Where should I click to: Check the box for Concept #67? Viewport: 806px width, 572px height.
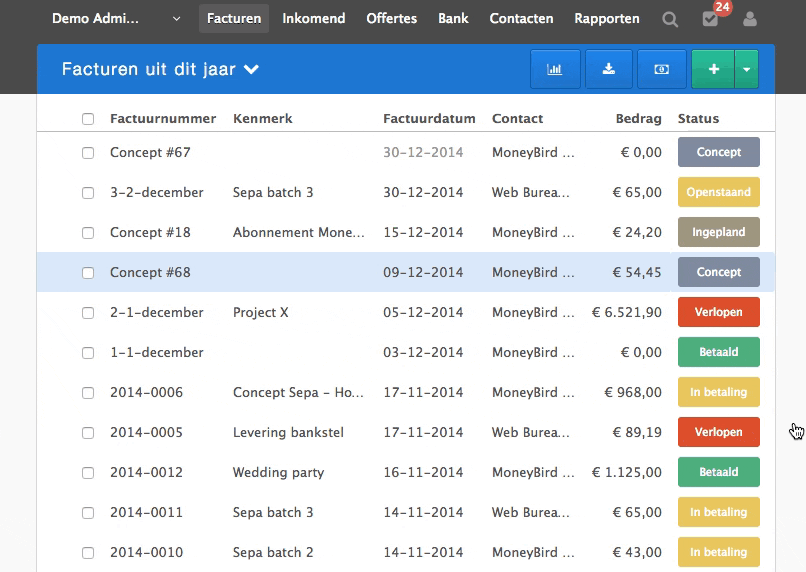pyautogui.click(x=88, y=153)
